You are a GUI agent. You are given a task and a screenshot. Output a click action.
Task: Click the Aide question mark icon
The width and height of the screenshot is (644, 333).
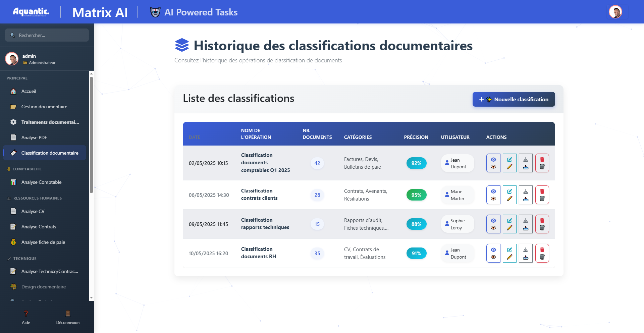point(26,314)
